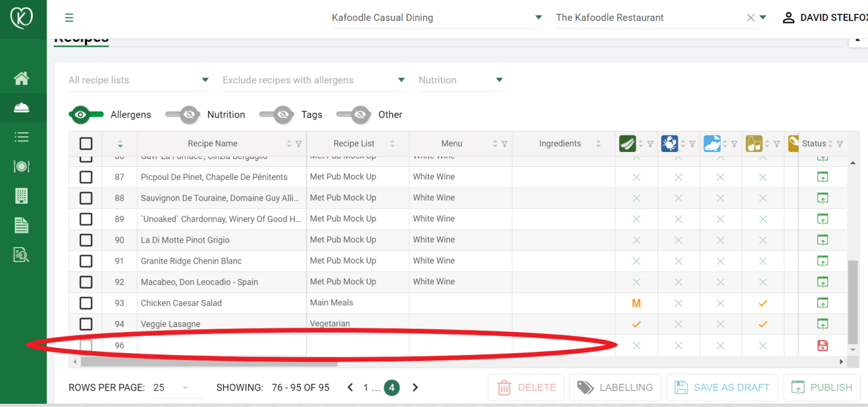Go to the previous page arrow
This screenshot has height=407, width=868.
click(x=351, y=388)
